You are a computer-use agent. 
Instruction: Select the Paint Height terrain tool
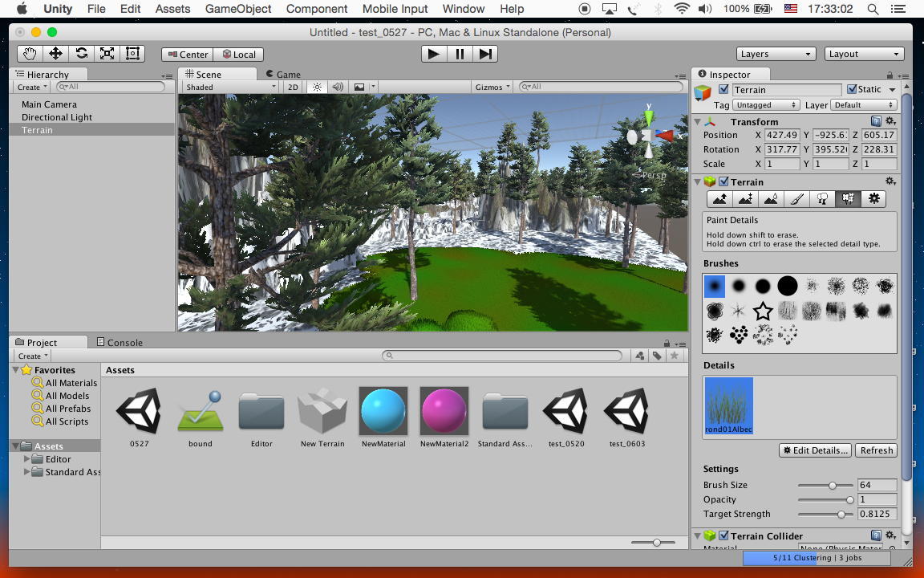pos(745,199)
